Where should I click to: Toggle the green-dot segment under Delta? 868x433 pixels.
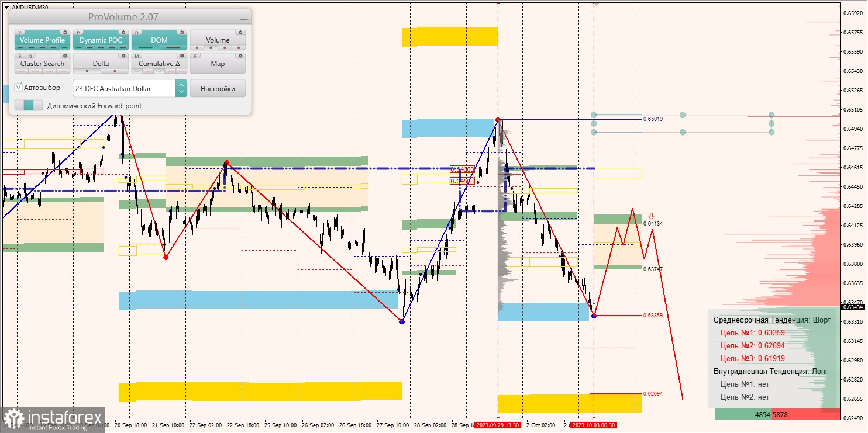[x=87, y=71]
